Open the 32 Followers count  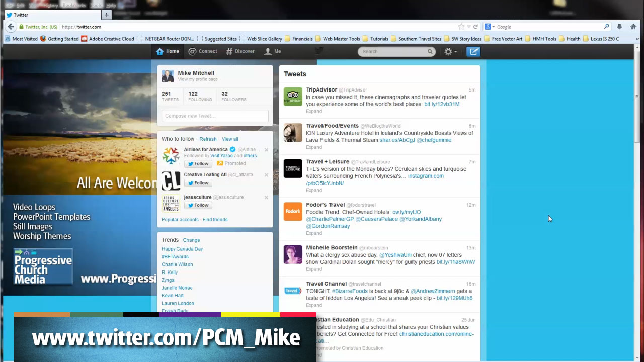[234, 96]
